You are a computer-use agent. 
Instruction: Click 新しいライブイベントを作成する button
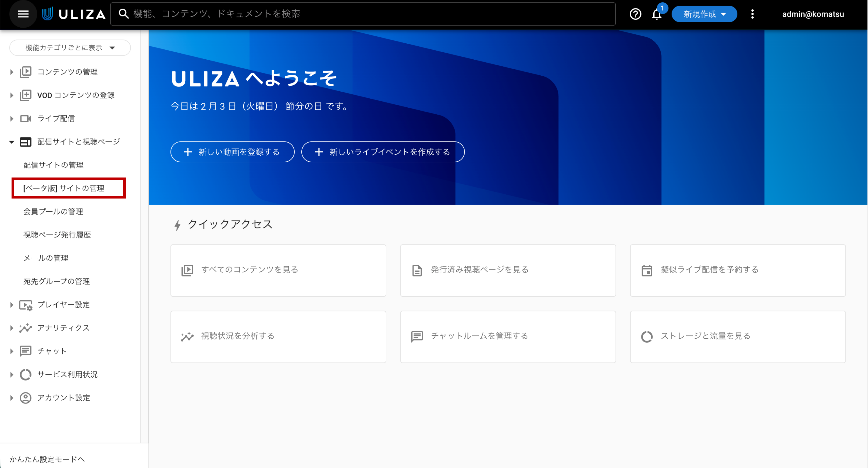tap(383, 152)
